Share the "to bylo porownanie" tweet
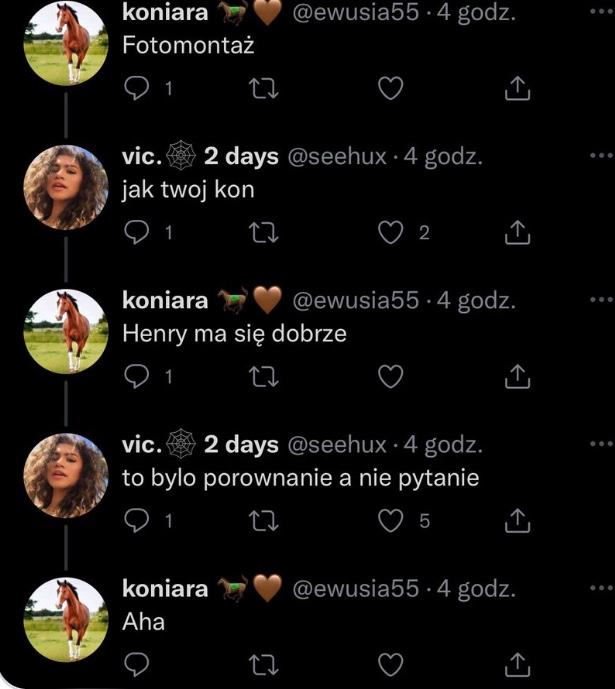The width and height of the screenshot is (615, 689). [516, 520]
